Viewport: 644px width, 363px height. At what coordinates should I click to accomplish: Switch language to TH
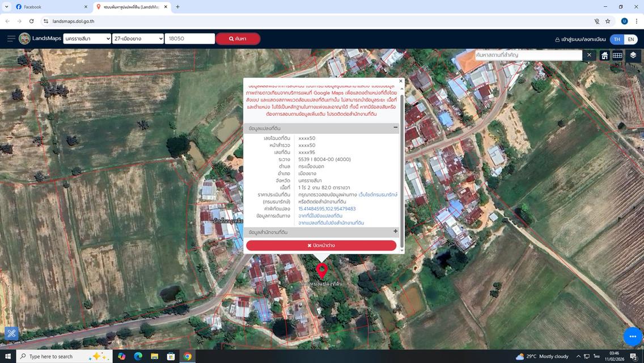click(617, 39)
